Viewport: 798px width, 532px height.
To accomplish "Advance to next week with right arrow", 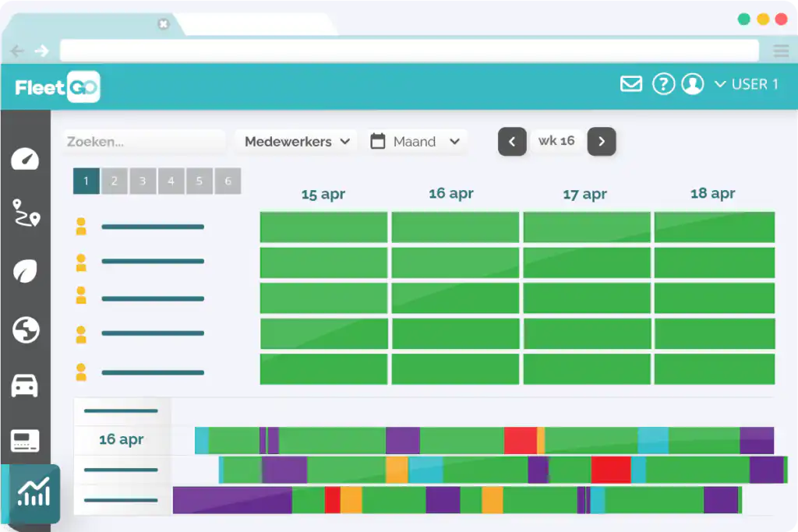I will tap(602, 142).
